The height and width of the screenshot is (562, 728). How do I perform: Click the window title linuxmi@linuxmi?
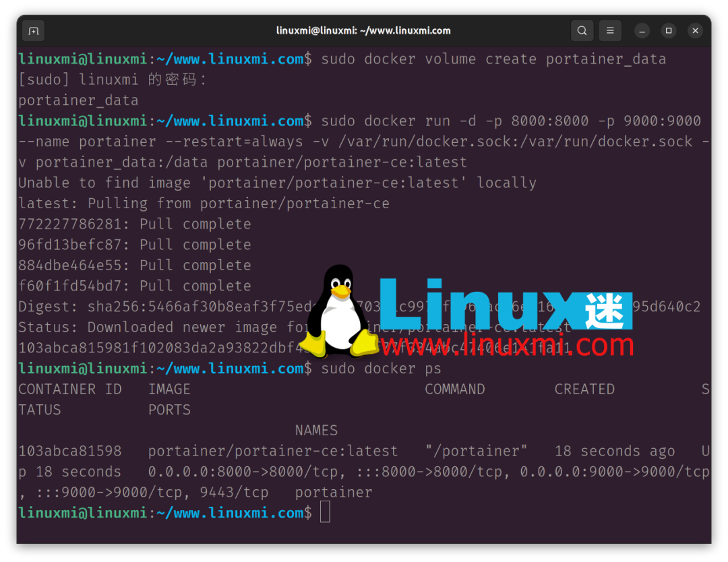[363, 30]
